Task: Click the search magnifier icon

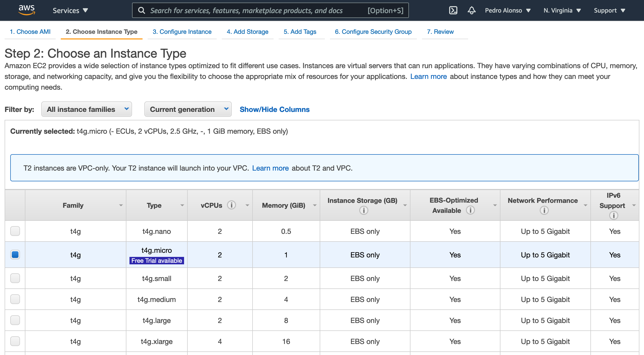Action: [142, 10]
